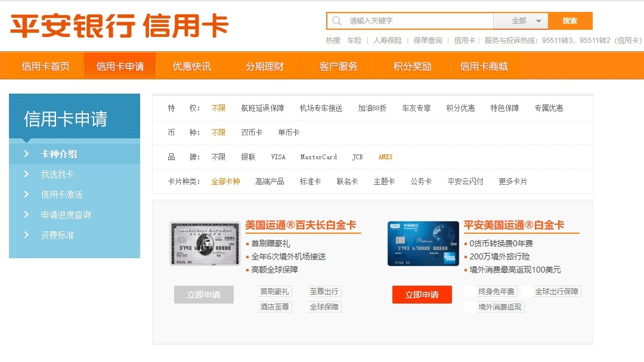The image size is (644, 362).
Task: Filter card type by 标准卡
Action: (x=311, y=181)
